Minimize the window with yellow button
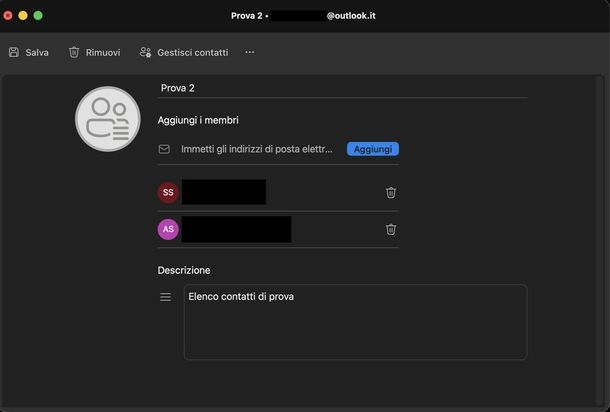610x412 pixels. tap(23, 16)
